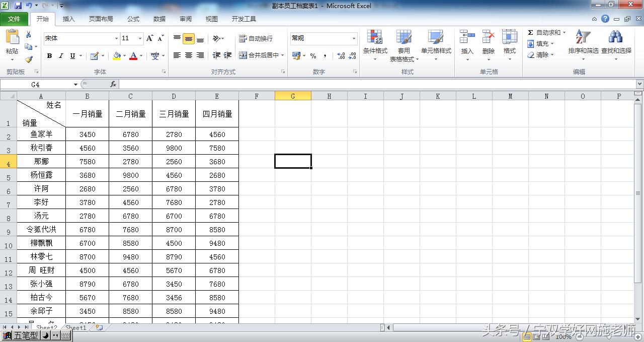This screenshot has height=342, width=644.
Task: Apply the percent style number format
Action: (312, 56)
